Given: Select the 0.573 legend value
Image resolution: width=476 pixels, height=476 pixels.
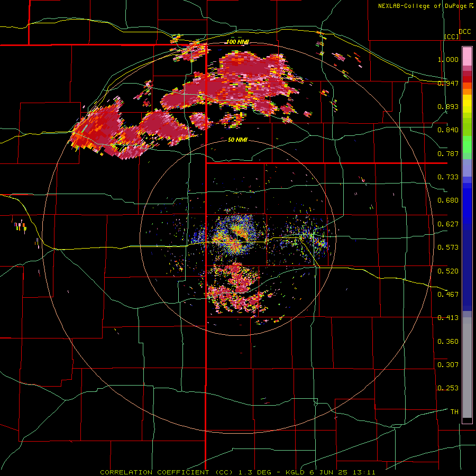Looking at the screenshot, I should point(448,248).
